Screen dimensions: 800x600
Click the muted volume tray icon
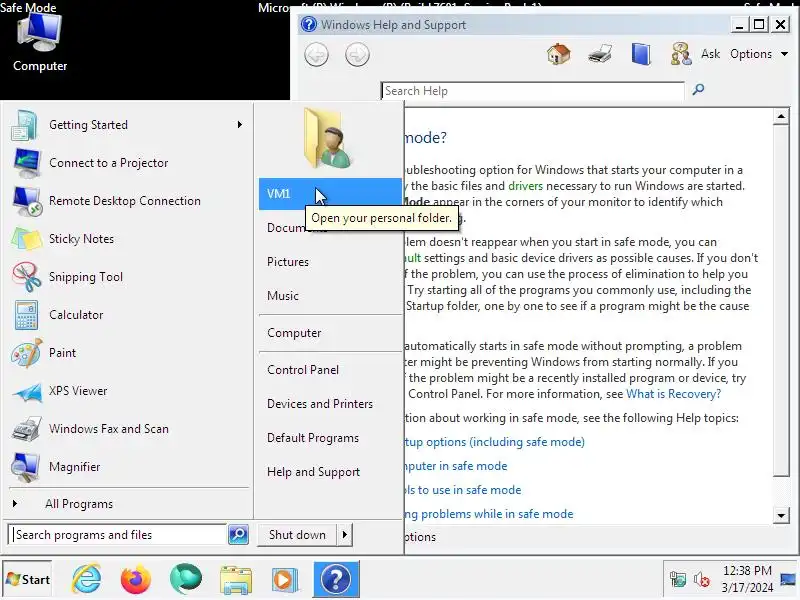point(702,580)
